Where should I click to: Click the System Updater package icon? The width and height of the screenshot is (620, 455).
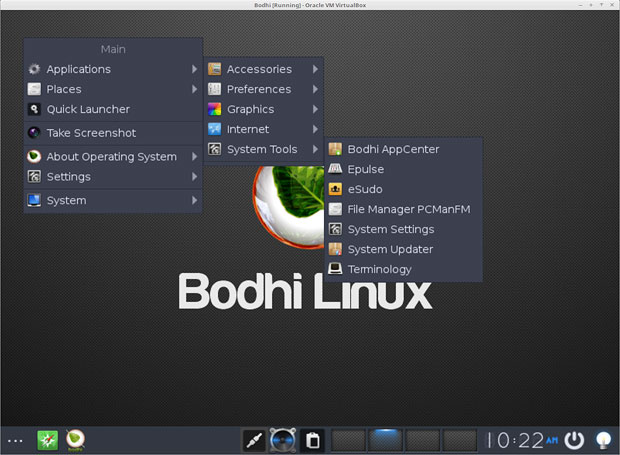335,249
